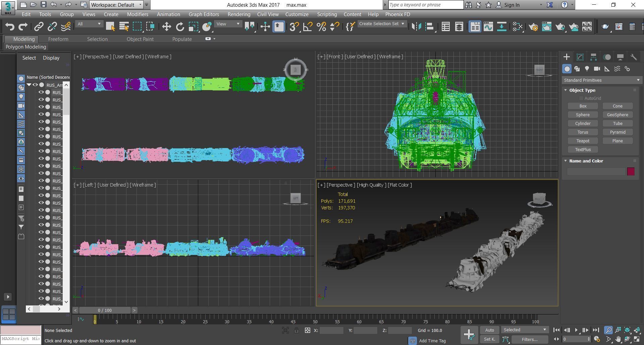The width and height of the screenshot is (644, 345).
Task: Toggle Angle Snap in the toolbar
Action: coord(308,27)
